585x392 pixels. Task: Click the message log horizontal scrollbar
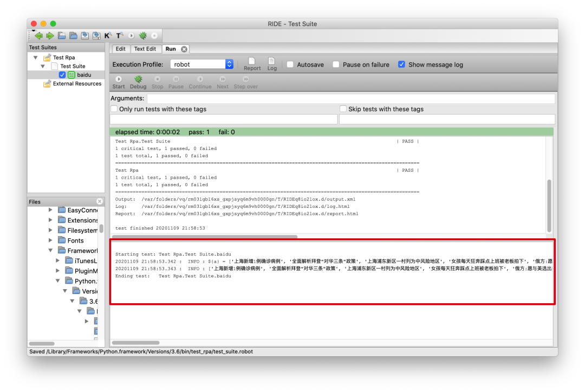pyautogui.click(x=136, y=342)
